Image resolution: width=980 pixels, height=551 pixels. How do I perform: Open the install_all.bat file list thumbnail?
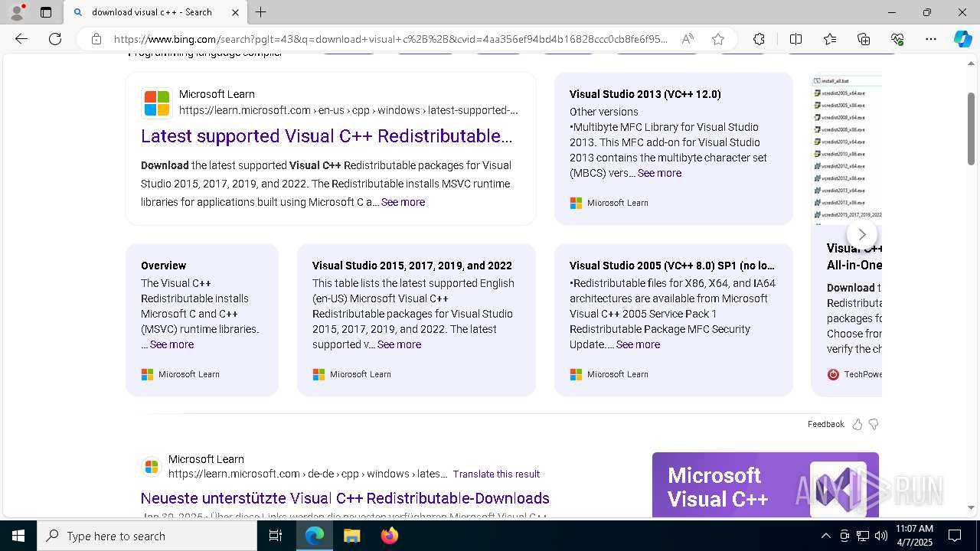(847, 148)
